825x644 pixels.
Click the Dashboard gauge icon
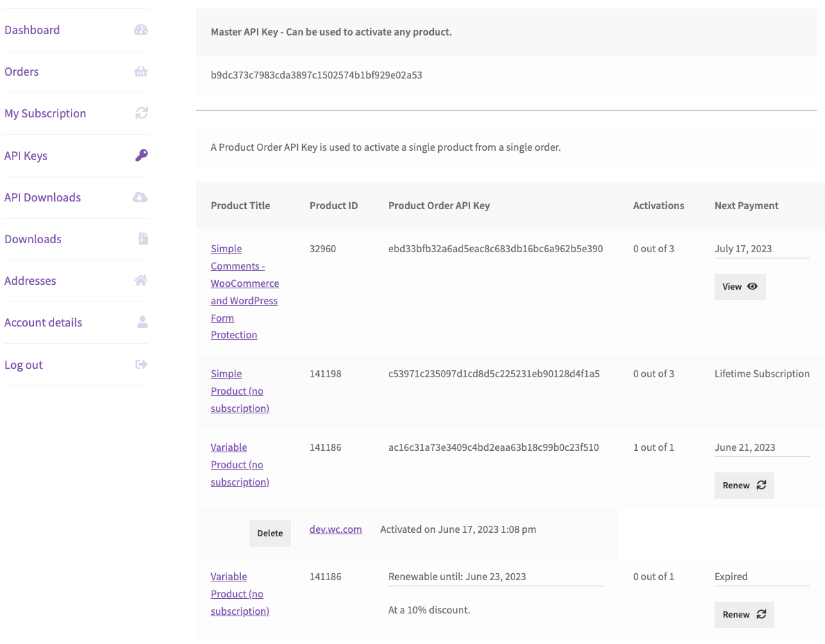[x=141, y=30]
